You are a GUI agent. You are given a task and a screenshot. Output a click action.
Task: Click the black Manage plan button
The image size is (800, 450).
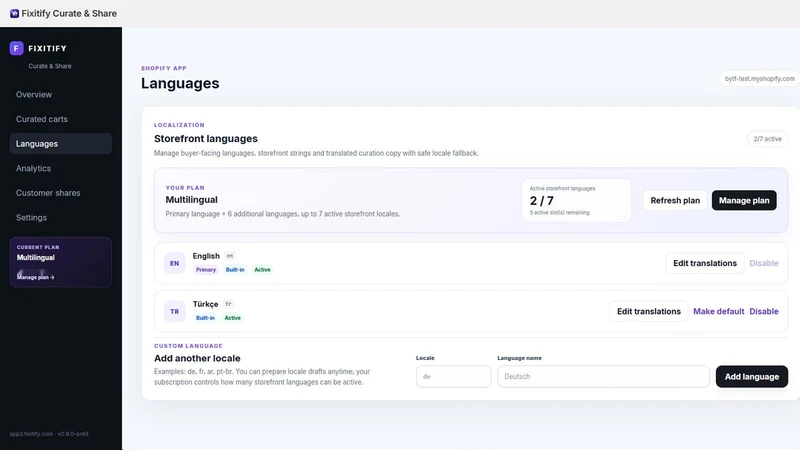click(x=744, y=201)
